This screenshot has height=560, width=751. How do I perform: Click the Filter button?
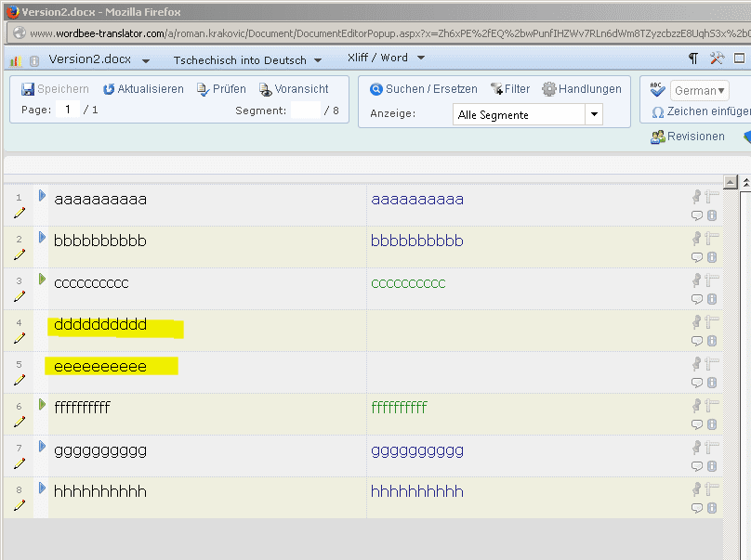click(510, 89)
